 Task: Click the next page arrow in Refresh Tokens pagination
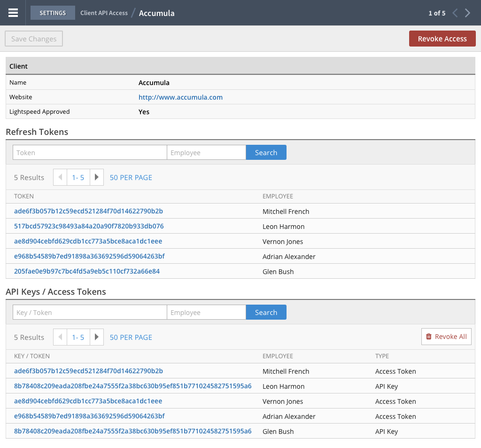[96, 177]
